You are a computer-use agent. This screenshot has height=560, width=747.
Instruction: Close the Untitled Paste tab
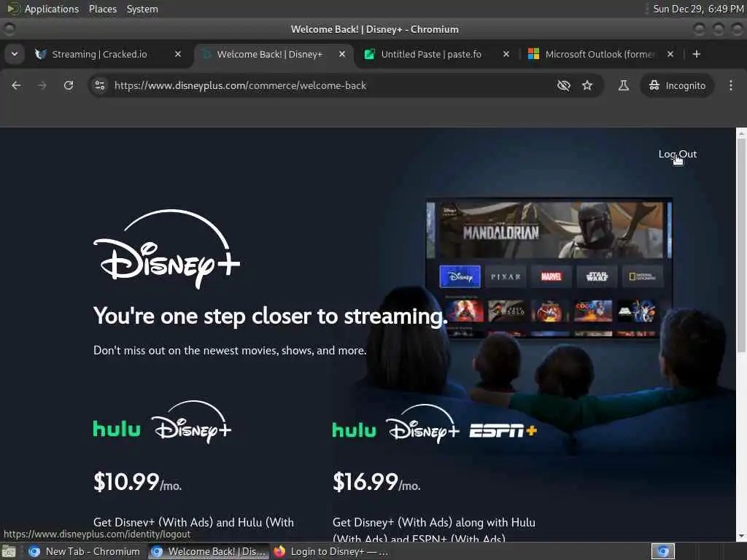pyautogui.click(x=506, y=54)
